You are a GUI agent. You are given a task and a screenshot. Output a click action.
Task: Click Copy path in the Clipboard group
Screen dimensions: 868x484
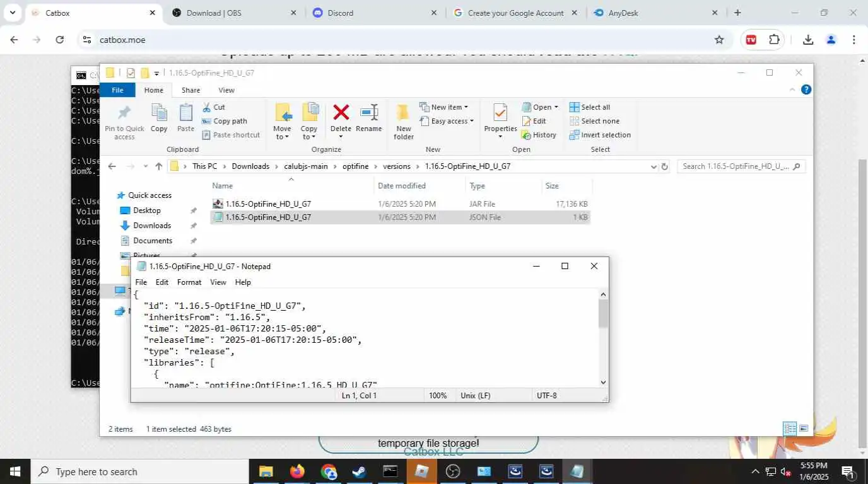(x=225, y=121)
